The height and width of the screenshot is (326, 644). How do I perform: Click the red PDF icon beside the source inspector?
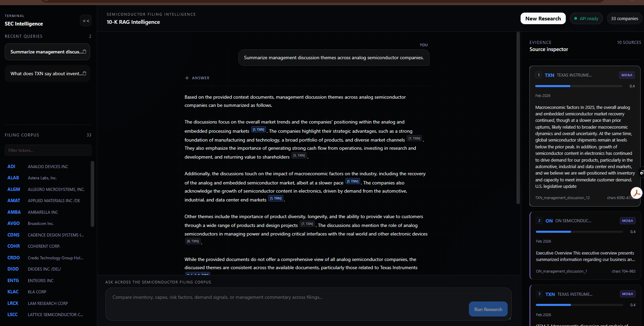(x=636, y=193)
